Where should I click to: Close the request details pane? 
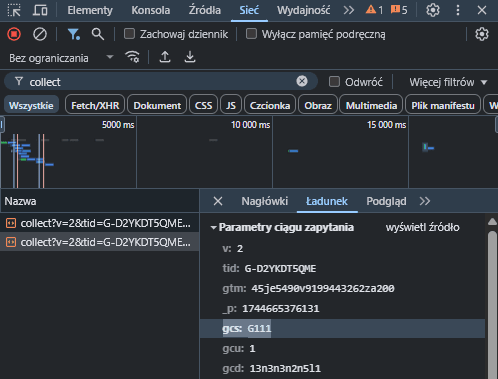click(x=218, y=201)
